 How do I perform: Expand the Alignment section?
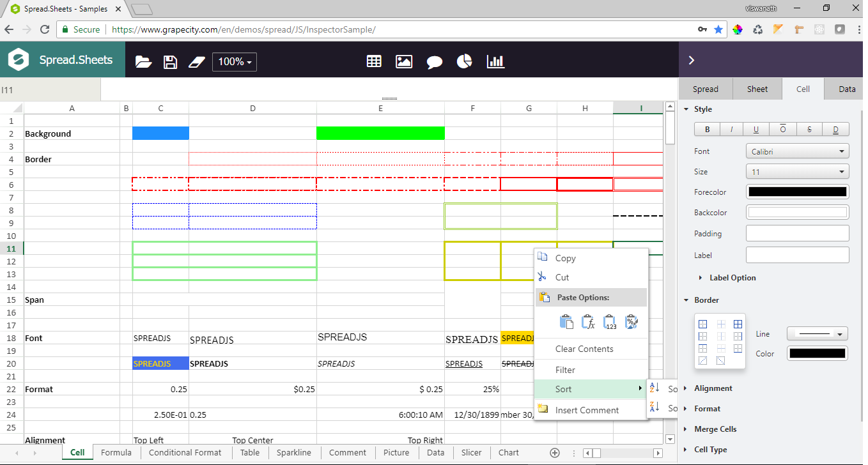[713, 388]
